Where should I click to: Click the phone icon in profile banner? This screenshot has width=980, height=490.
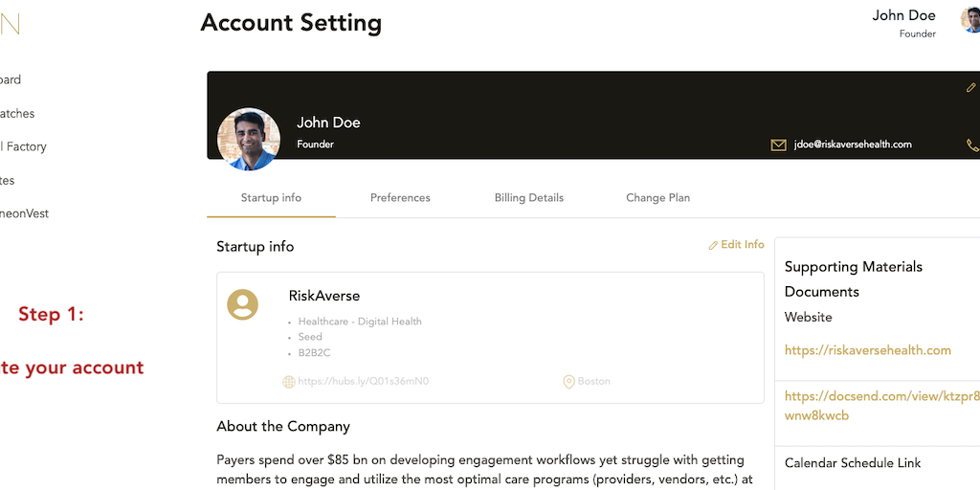(x=972, y=145)
